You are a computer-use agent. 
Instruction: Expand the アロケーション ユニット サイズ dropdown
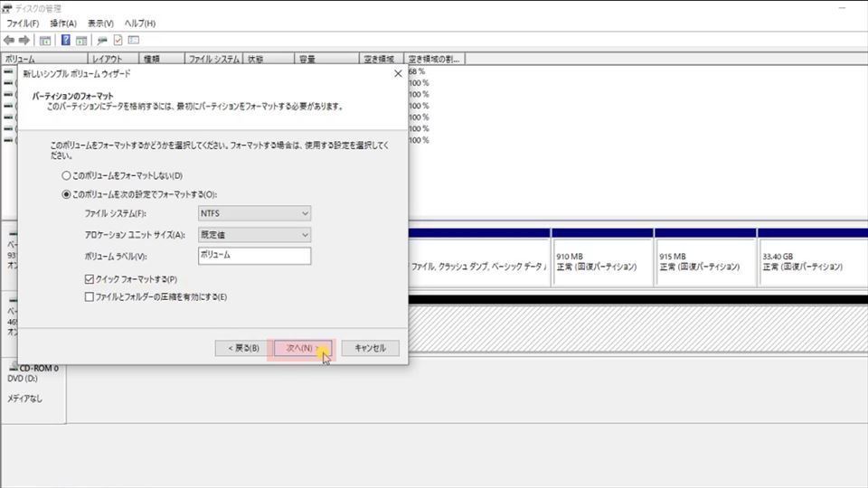[x=255, y=235]
